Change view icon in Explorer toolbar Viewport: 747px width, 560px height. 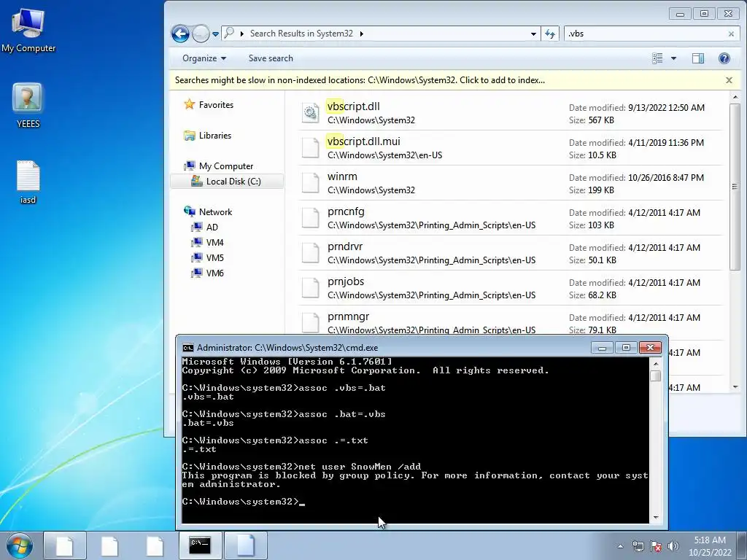point(657,58)
